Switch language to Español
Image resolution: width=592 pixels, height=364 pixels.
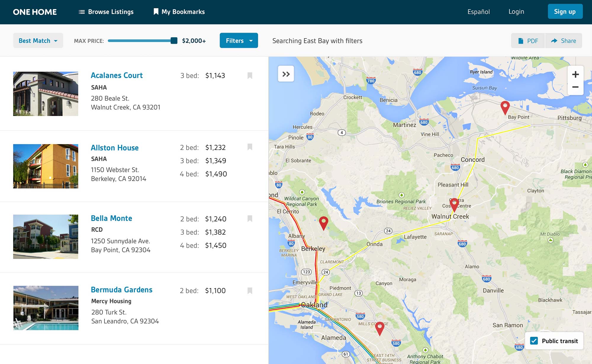(x=478, y=12)
